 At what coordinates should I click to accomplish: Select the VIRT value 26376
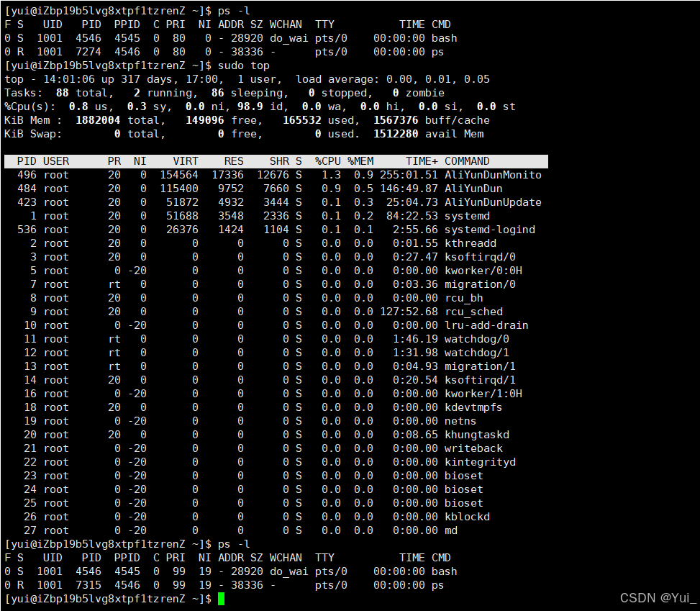182,230
